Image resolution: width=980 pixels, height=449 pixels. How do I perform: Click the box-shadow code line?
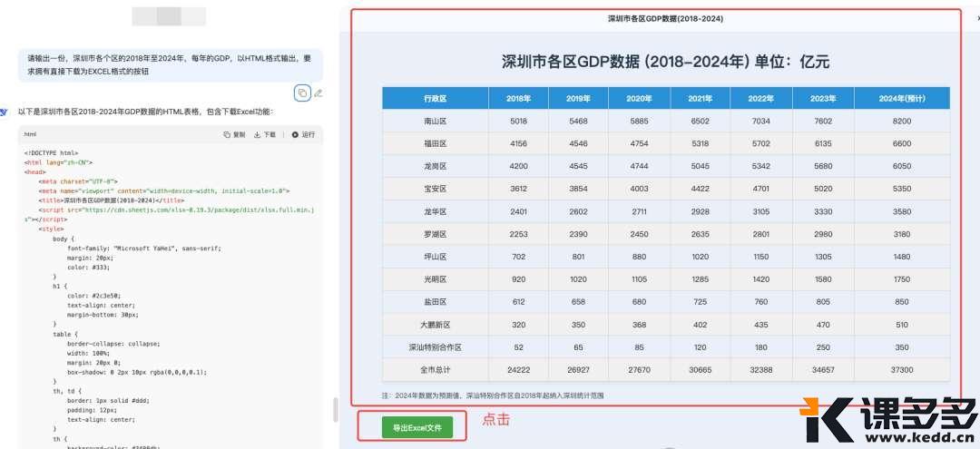tap(137, 372)
